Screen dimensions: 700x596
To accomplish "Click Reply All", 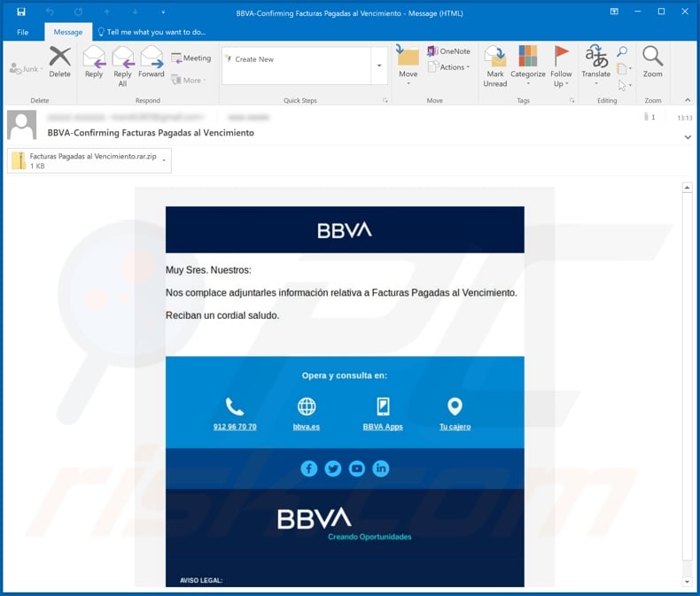I will click(123, 66).
